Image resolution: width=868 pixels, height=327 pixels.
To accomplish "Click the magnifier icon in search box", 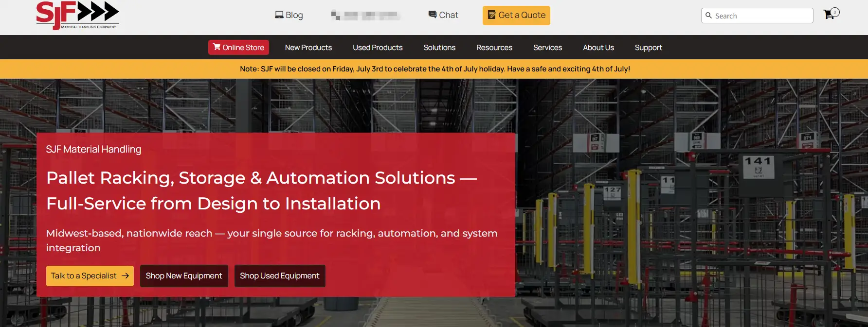I will (x=709, y=16).
